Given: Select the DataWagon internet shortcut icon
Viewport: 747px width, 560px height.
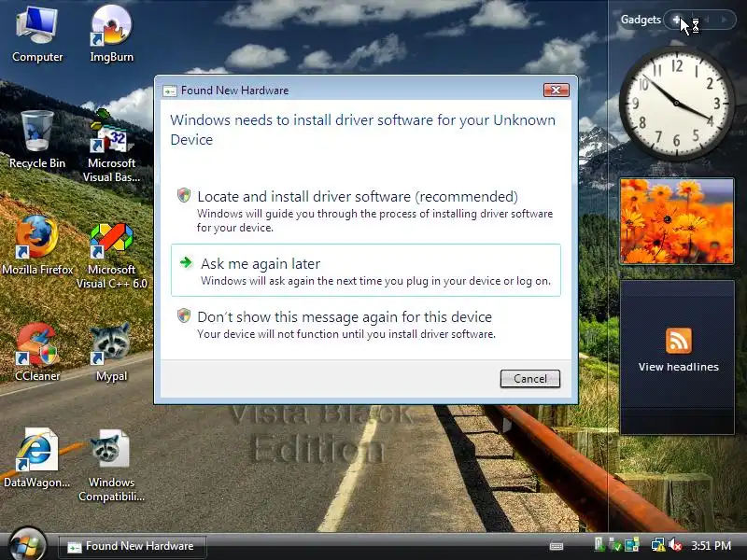Looking at the screenshot, I should [x=37, y=458].
